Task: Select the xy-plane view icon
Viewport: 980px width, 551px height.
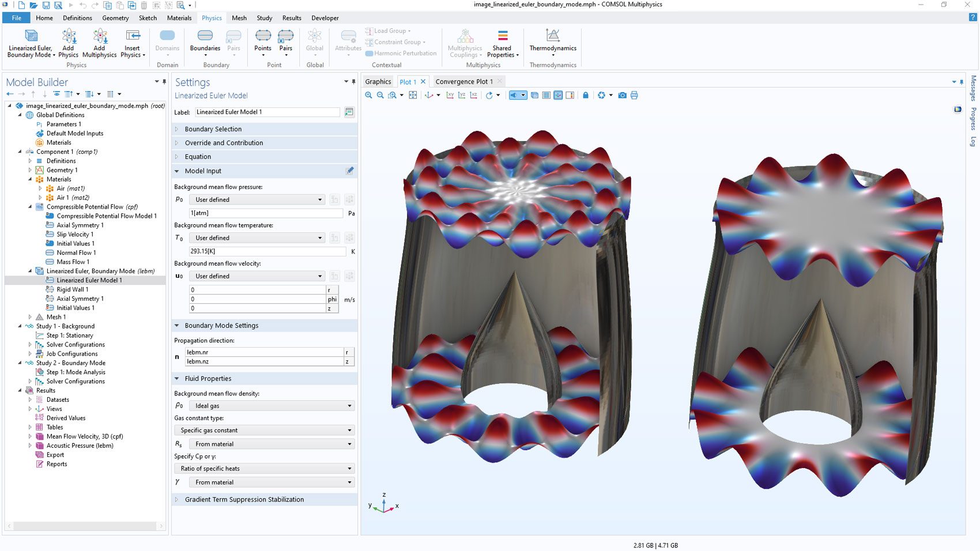Action: 450,95
